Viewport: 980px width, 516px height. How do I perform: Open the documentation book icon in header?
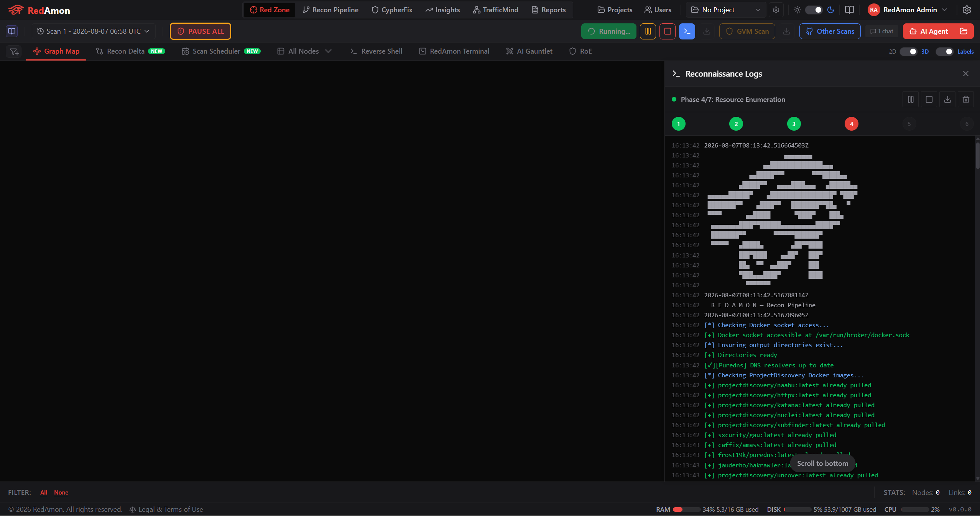[x=849, y=10]
